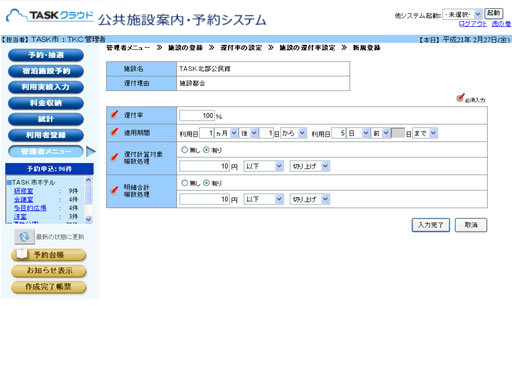Go to 施設の還付率設定 in the breadcrumb

(x=307, y=48)
